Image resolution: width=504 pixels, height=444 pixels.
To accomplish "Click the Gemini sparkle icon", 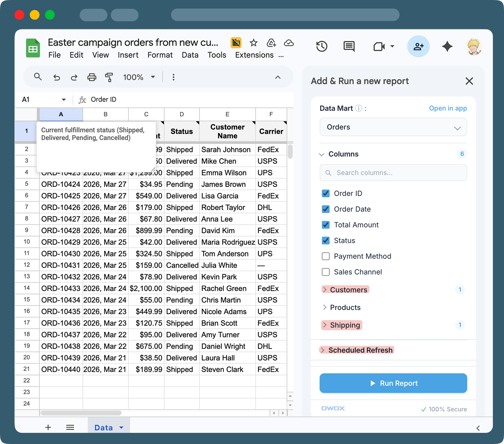I will point(447,46).
